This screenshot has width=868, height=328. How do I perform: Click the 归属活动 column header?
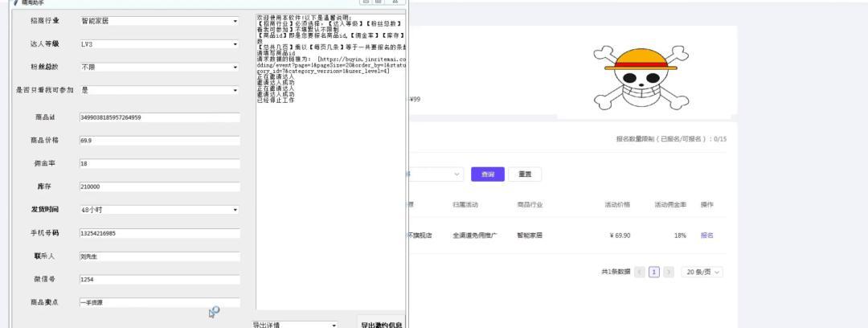pyautogui.click(x=465, y=204)
